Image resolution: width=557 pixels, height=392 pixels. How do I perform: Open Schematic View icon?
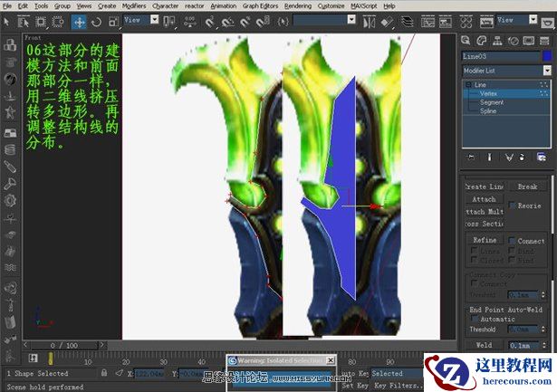[445, 23]
